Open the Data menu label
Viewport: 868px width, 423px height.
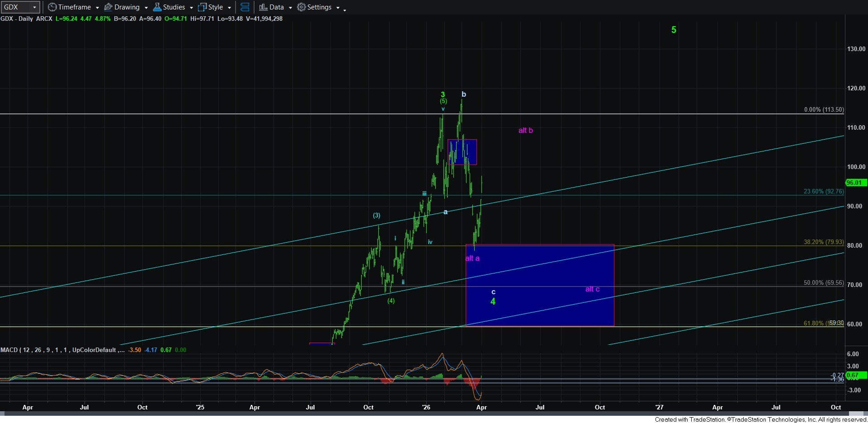277,7
